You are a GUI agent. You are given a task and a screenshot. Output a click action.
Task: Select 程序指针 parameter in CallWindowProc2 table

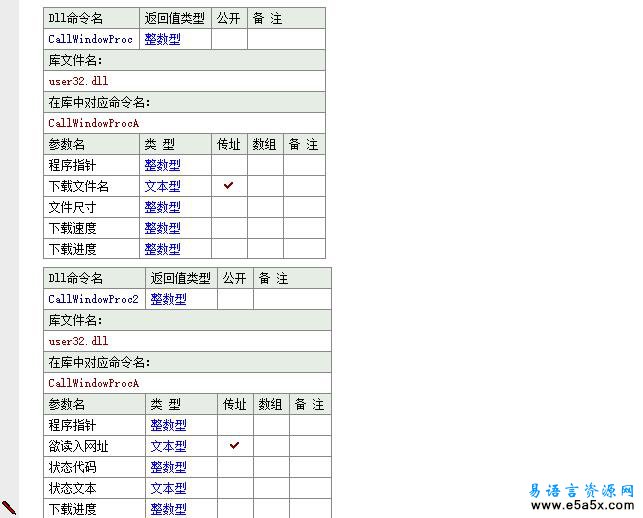pyautogui.click(x=94, y=425)
